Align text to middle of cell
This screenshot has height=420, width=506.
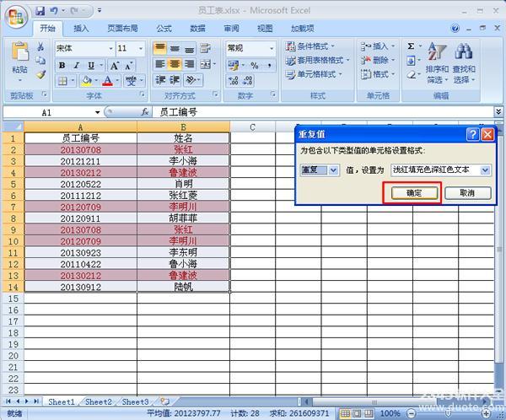coord(175,48)
